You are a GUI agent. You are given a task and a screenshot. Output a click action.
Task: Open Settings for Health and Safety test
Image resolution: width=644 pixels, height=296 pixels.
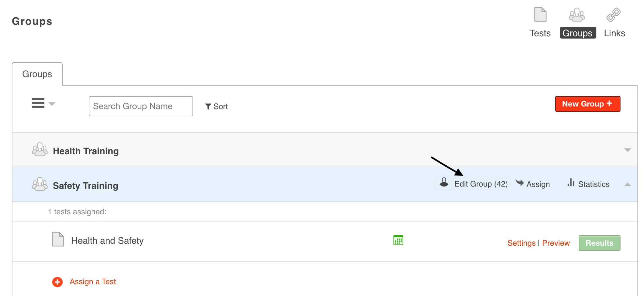point(521,243)
